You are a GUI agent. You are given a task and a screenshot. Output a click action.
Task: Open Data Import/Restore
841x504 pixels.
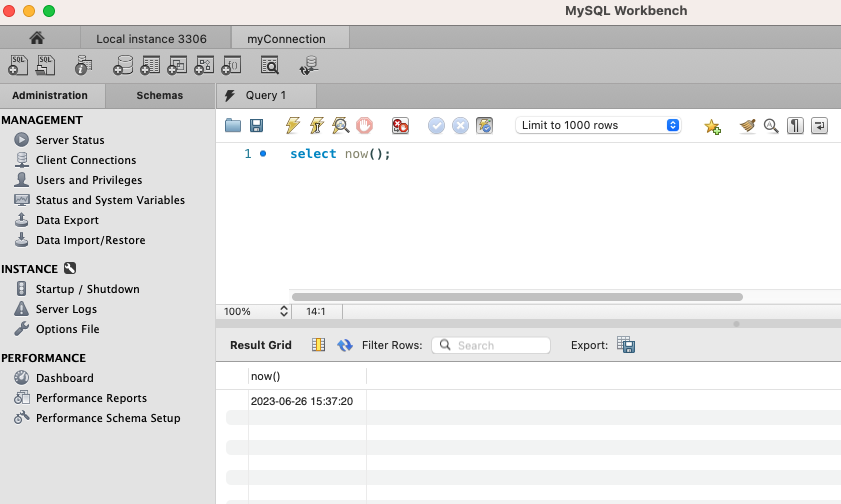90,240
